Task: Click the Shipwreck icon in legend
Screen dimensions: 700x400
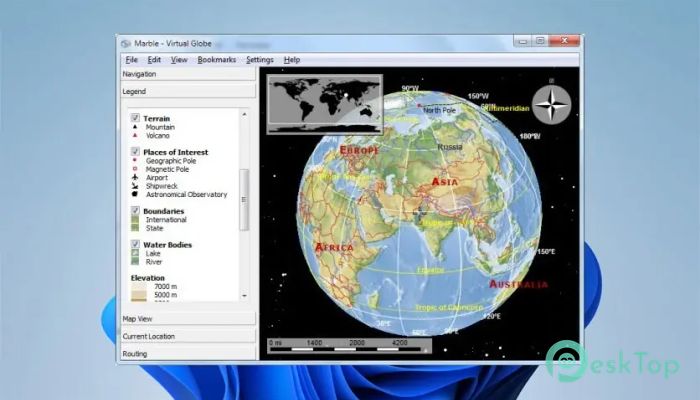Action: point(135,186)
